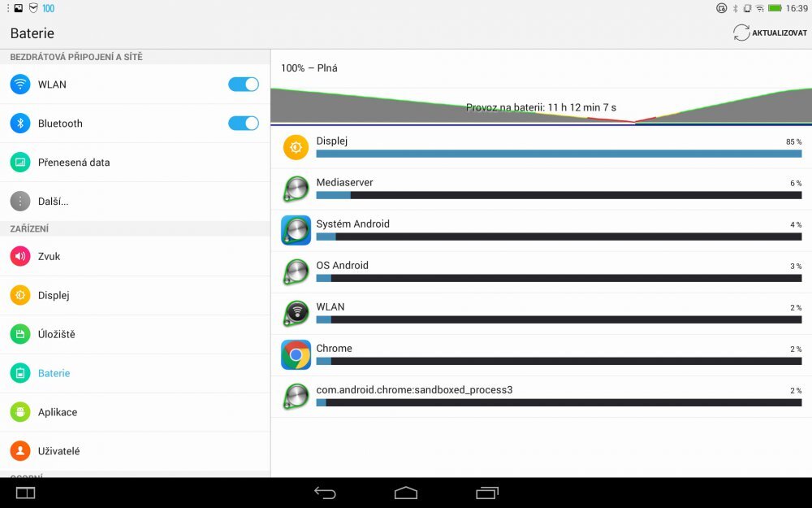Click the Mediaserver process icon
Viewport: 812px width, 508px height.
[295, 189]
